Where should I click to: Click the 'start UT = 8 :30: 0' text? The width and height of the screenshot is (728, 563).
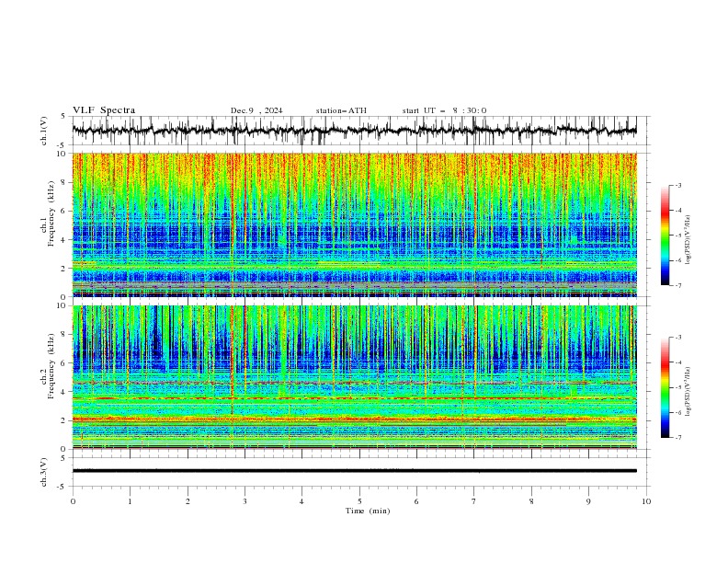click(x=444, y=110)
